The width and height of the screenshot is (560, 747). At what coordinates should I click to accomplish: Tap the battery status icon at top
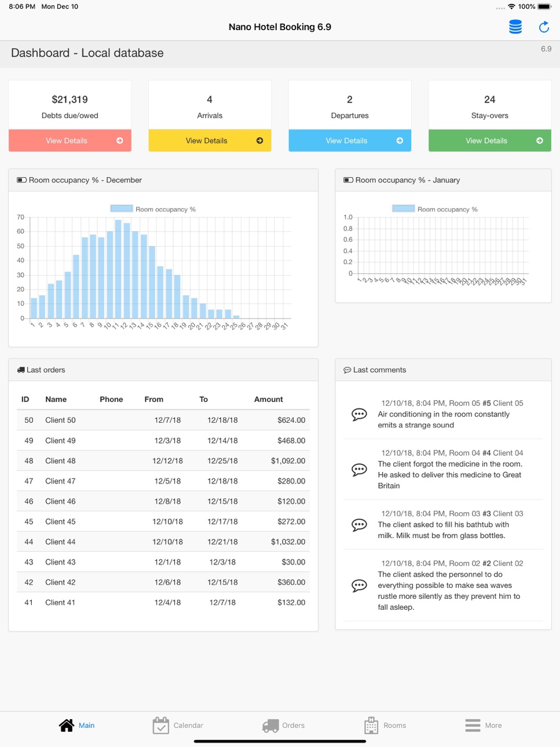click(x=544, y=6)
